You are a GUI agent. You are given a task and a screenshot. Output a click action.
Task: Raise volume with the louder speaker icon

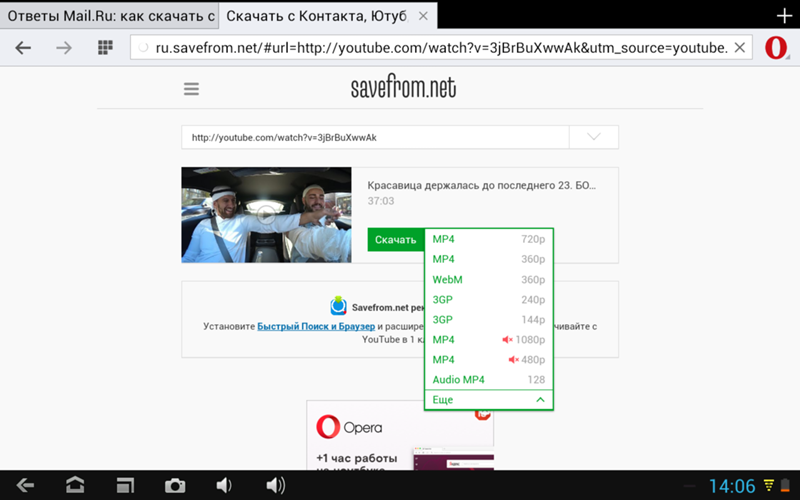point(276,485)
